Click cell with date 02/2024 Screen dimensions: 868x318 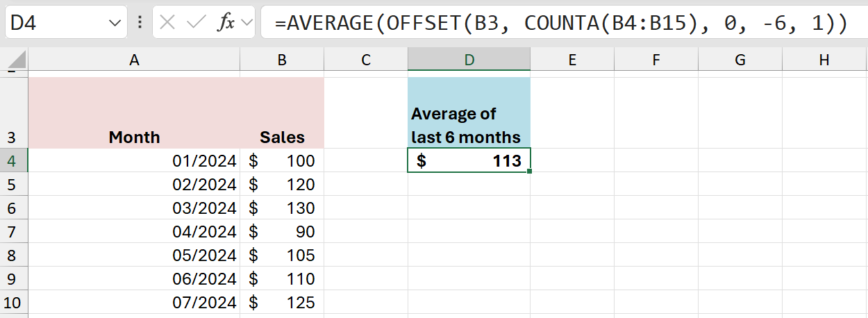(134, 184)
